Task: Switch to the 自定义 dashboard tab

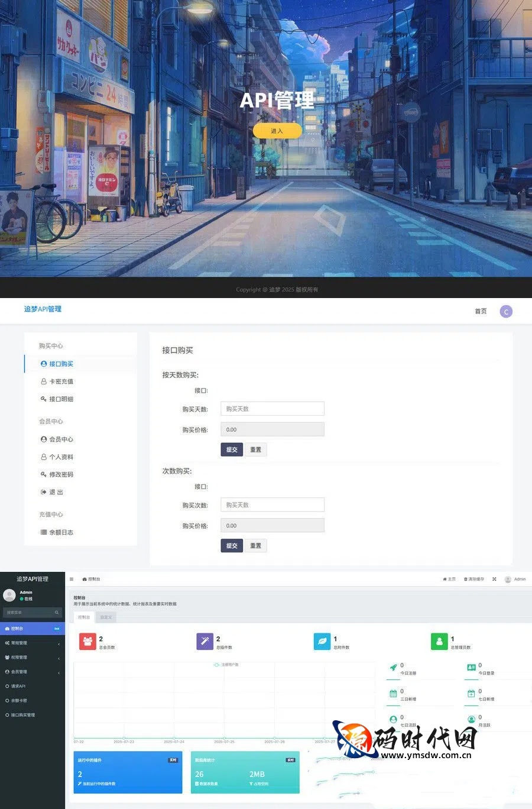Action: coord(106,617)
